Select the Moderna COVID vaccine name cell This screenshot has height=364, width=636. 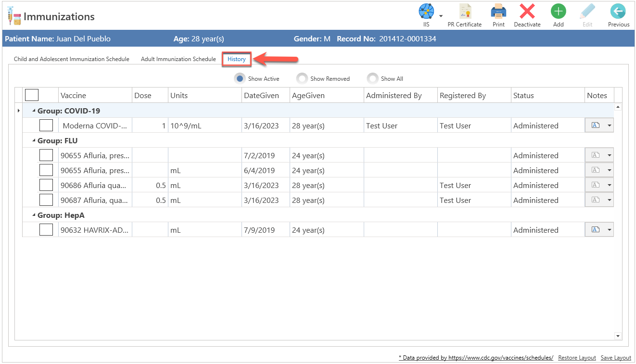coord(95,126)
